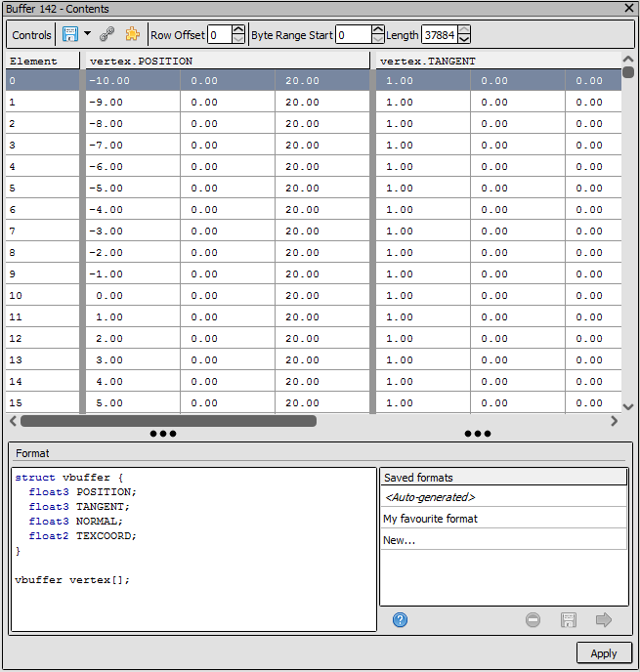Click the Length input field showing 37884
The image size is (640, 672).
click(440, 35)
